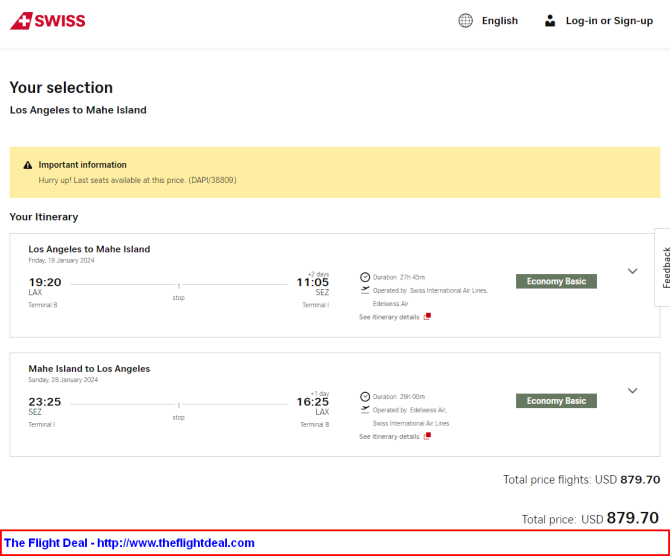670x556 pixels.
Task: Click the warning triangle icon
Action: pos(28,165)
